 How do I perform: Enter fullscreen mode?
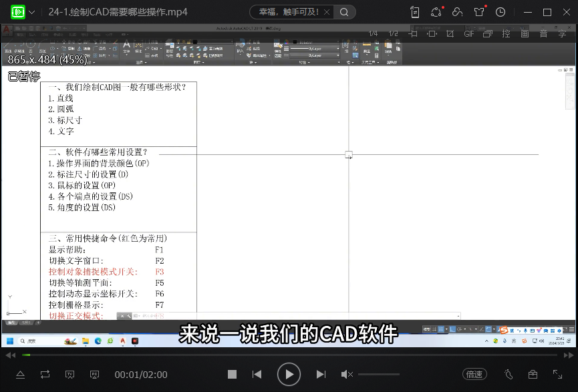pos(557,375)
